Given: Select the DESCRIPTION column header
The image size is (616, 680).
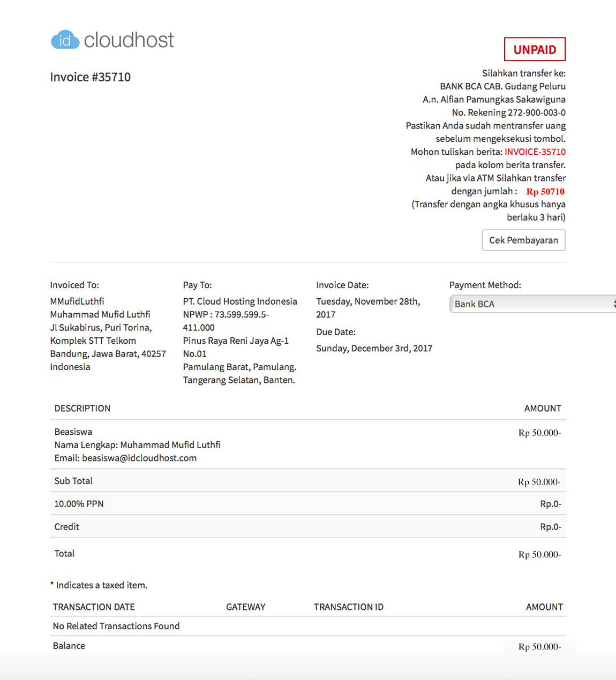Looking at the screenshot, I should point(82,408).
